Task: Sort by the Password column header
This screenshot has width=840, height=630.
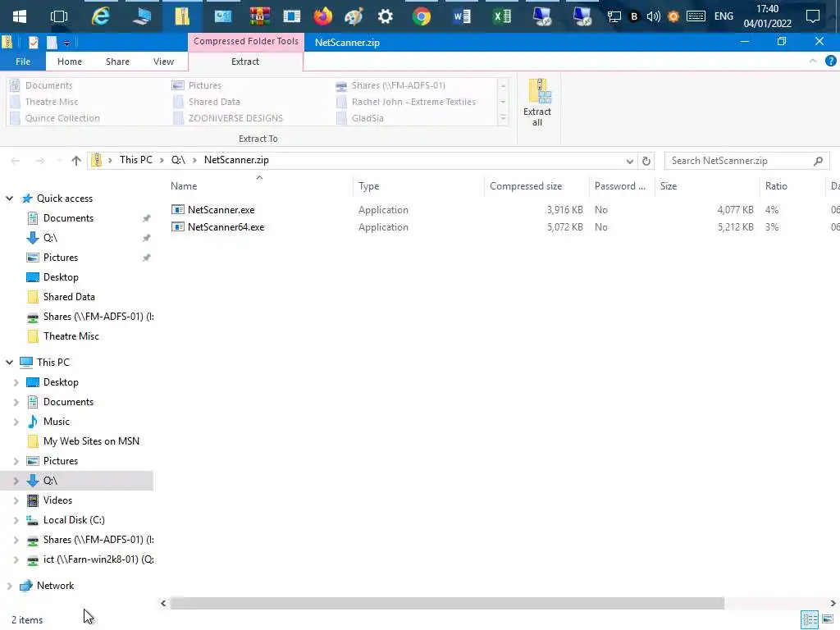Action: click(622, 186)
